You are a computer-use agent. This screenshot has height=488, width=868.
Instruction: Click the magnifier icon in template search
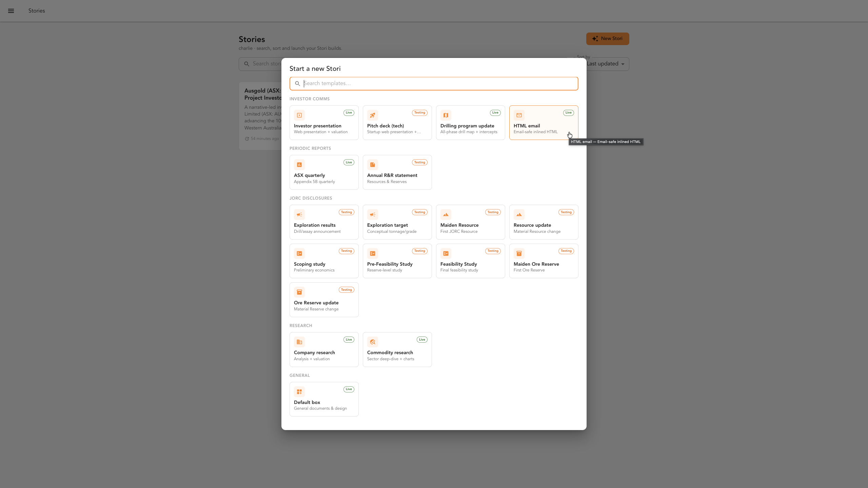pos(297,84)
